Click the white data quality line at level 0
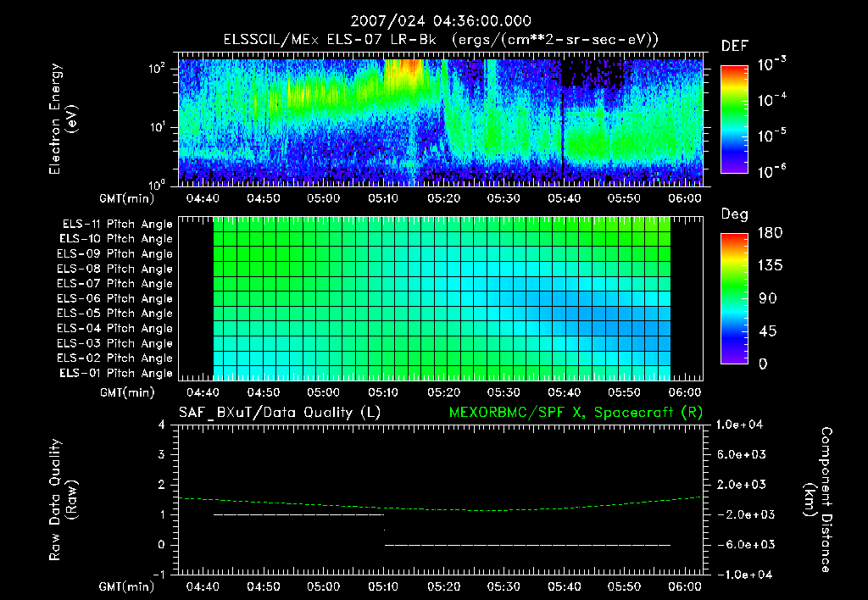868x600 pixels. 527,545
